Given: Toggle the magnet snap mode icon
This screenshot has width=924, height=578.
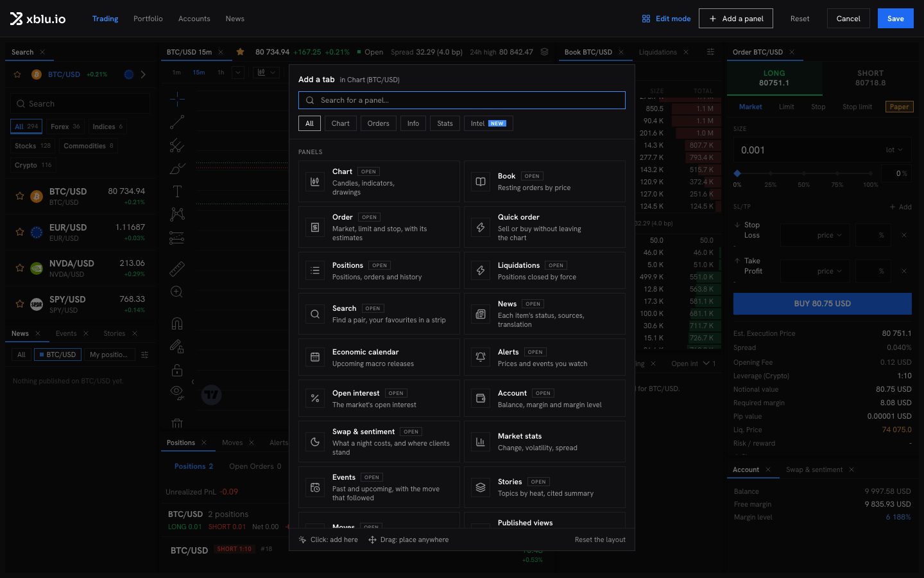Looking at the screenshot, I should click(177, 323).
